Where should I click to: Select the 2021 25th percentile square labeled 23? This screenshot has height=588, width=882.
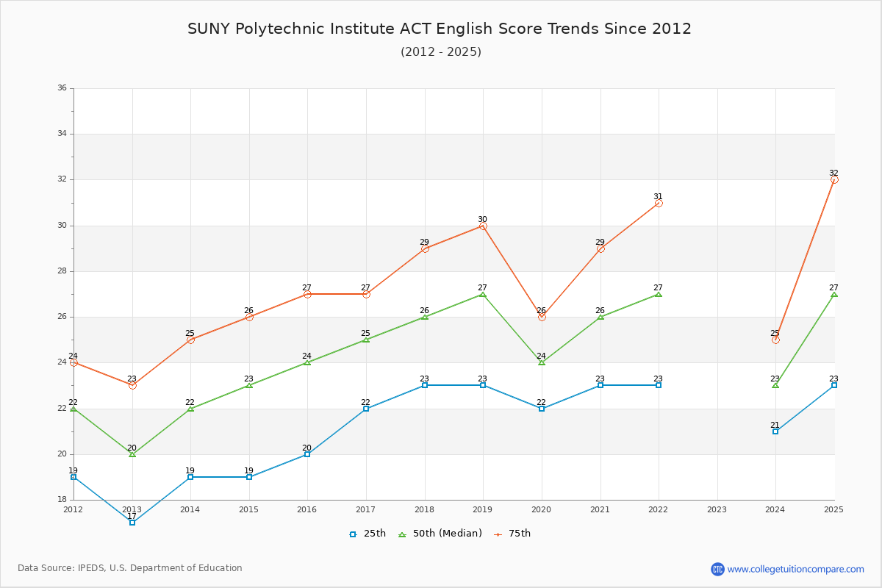(600, 385)
